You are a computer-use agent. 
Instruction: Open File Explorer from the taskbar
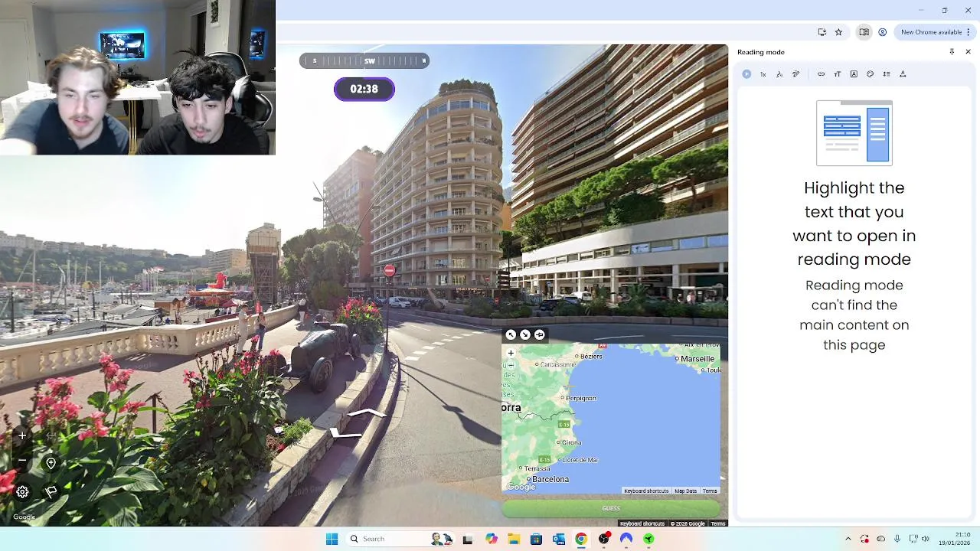[514, 539]
